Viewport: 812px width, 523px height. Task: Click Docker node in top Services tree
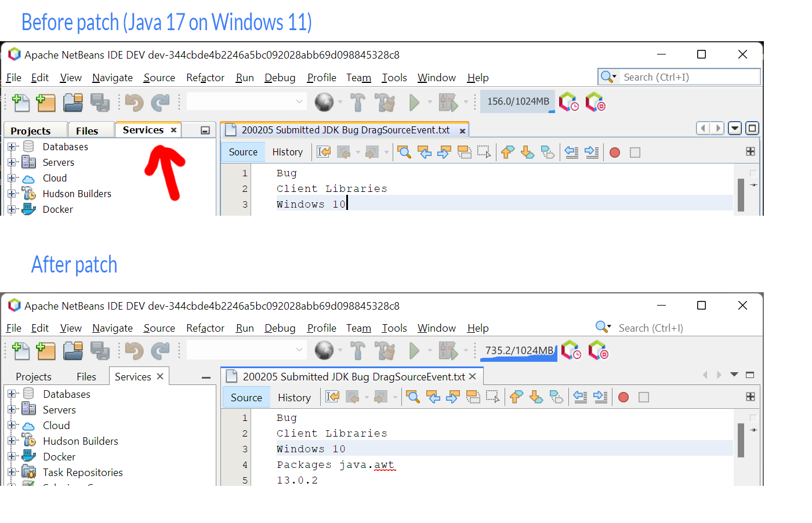[x=58, y=209]
